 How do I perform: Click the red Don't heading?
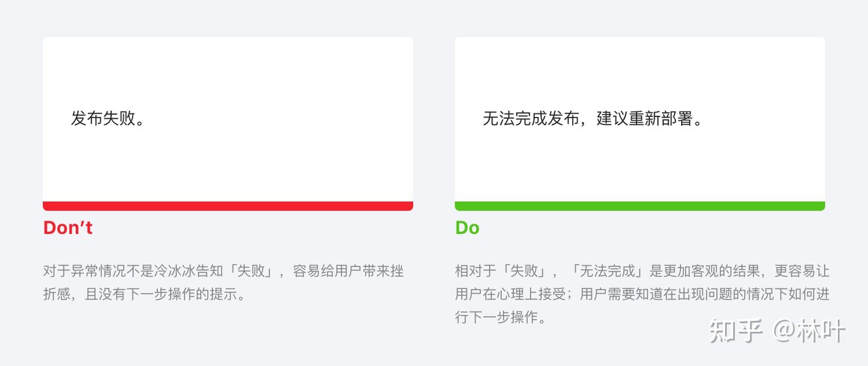[x=68, y=227]
